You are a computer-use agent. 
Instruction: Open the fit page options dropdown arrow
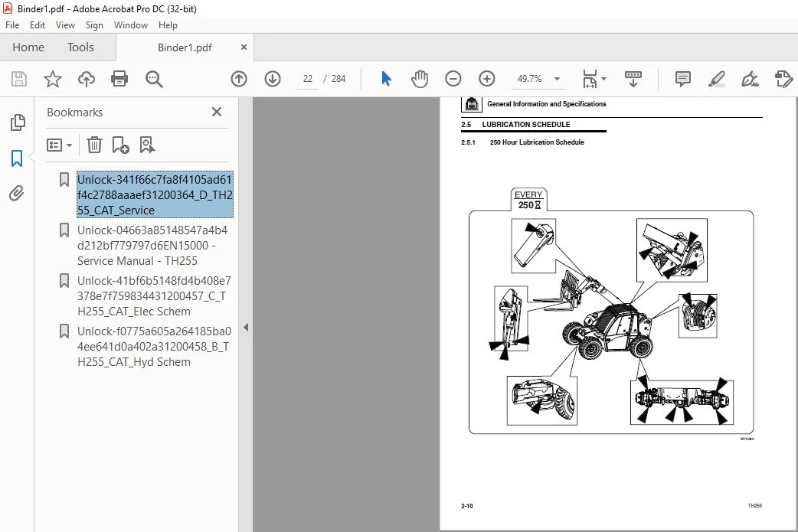604,79
